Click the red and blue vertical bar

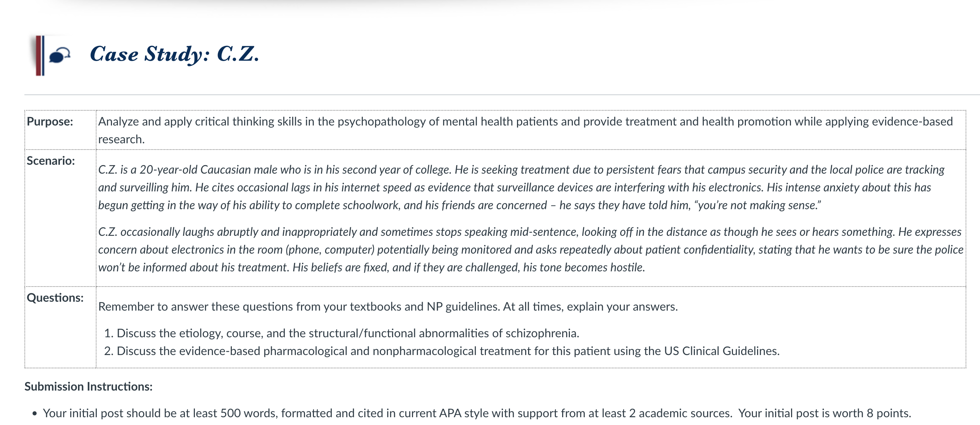(40, 56)
